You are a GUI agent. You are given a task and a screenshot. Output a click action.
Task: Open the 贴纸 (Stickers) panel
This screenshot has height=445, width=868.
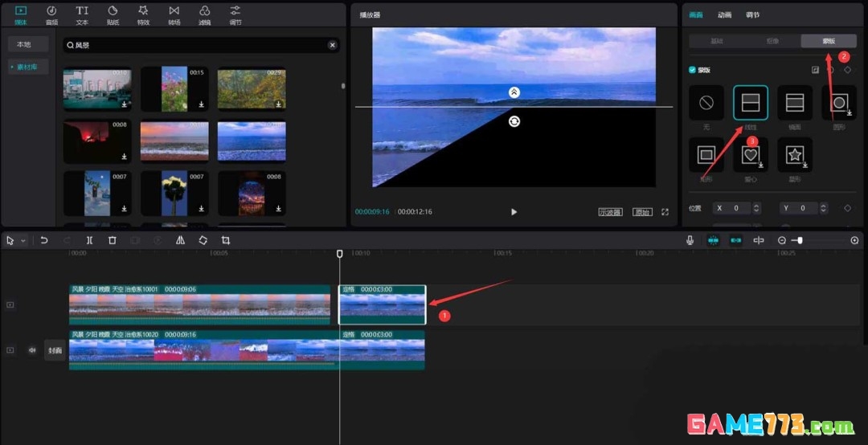(113, 14)
